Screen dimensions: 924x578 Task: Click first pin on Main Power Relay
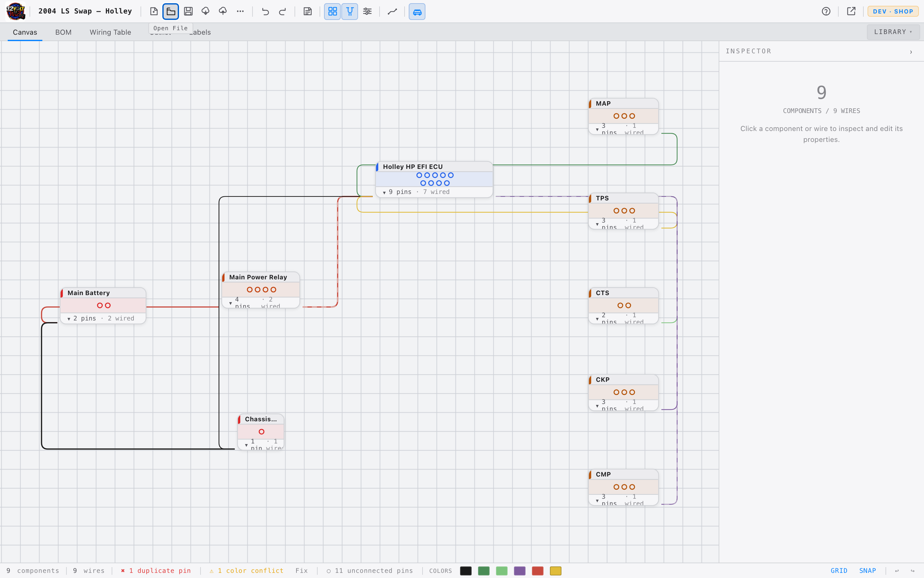pos(250,290)
